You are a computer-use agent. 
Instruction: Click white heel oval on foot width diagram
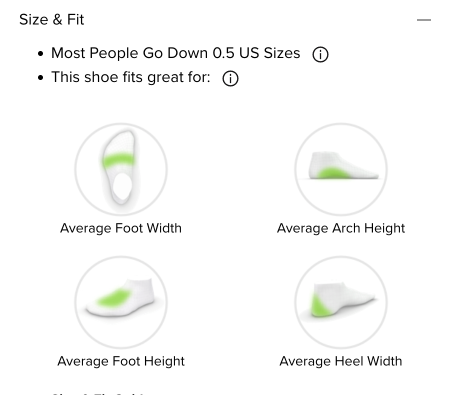[x=122, y=187]
